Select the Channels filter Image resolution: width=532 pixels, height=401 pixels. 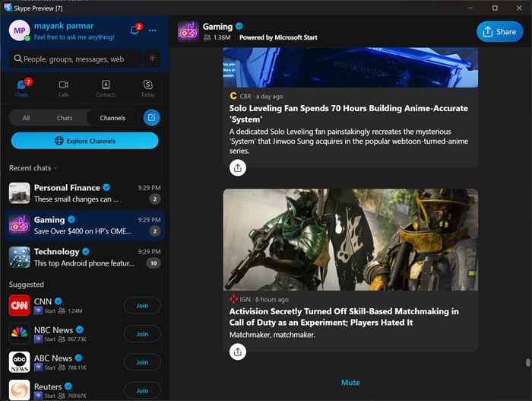click(112, 118)
